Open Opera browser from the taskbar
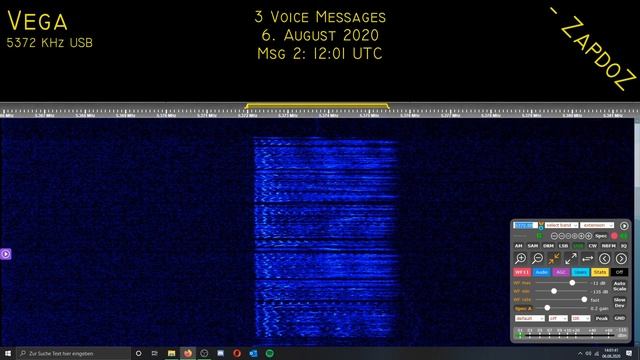 [237, 353]
